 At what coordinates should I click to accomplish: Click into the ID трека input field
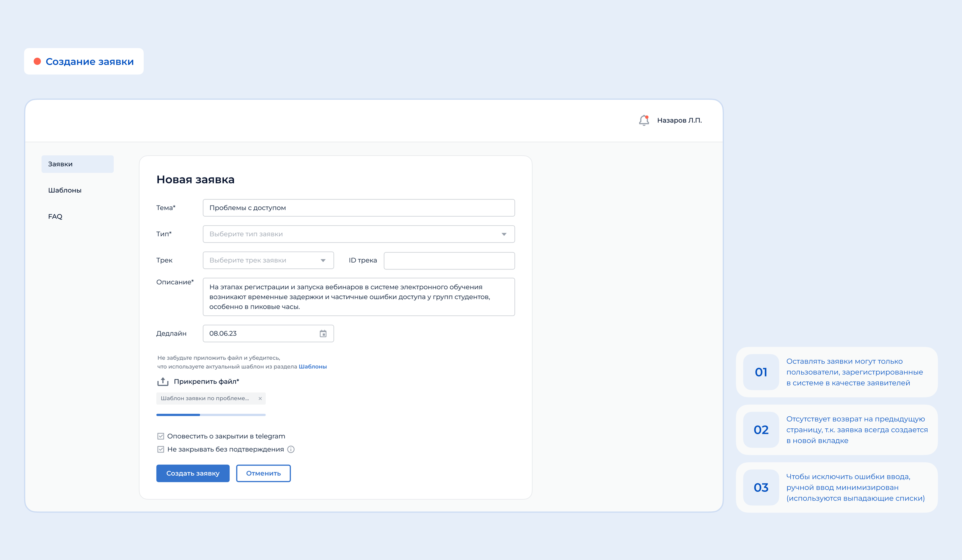pos(449,260)
